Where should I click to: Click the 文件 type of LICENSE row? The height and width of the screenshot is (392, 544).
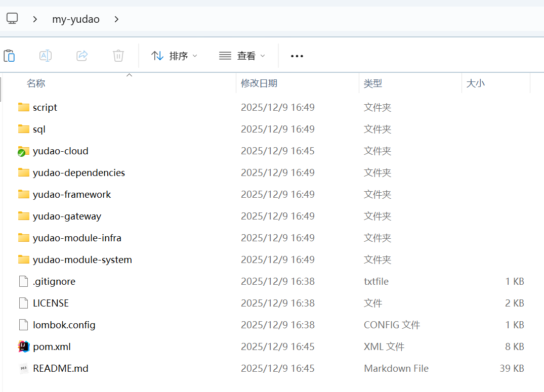pyautogui.click(x=373, y=303)
